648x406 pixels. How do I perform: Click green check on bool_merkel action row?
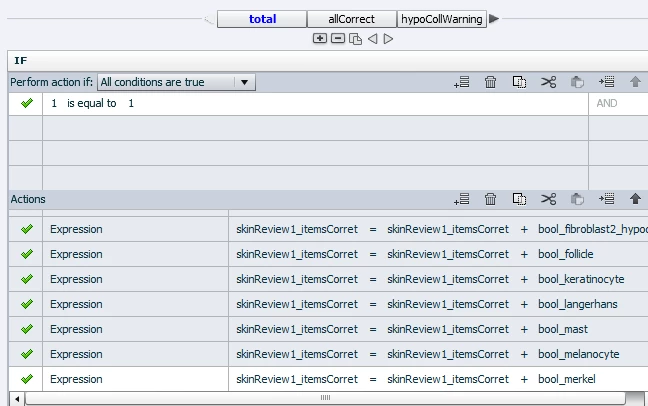point(27,379)
